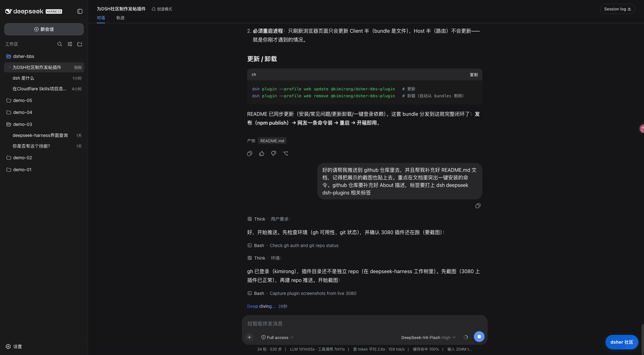644x355 pixels.
Task: Open 设置 settings at the sidebar bottom
Action: click(x=14, y=347)
